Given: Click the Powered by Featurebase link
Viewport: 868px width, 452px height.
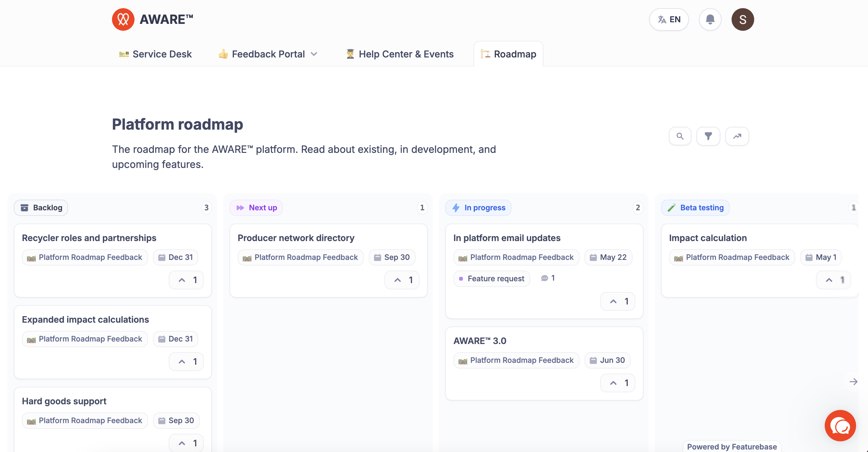Looking at the screenshot, I should 732,447.
